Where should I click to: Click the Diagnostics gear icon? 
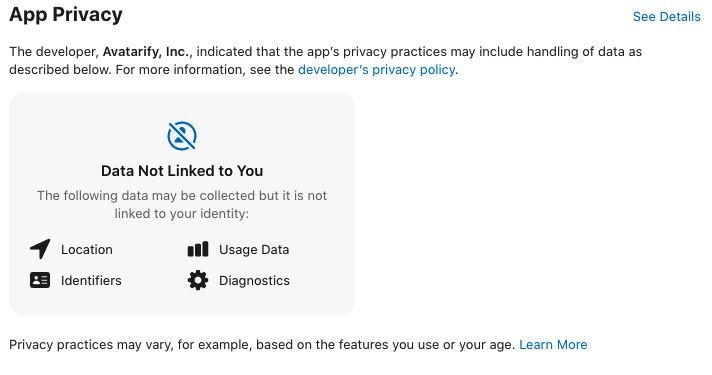click(198, 281)
